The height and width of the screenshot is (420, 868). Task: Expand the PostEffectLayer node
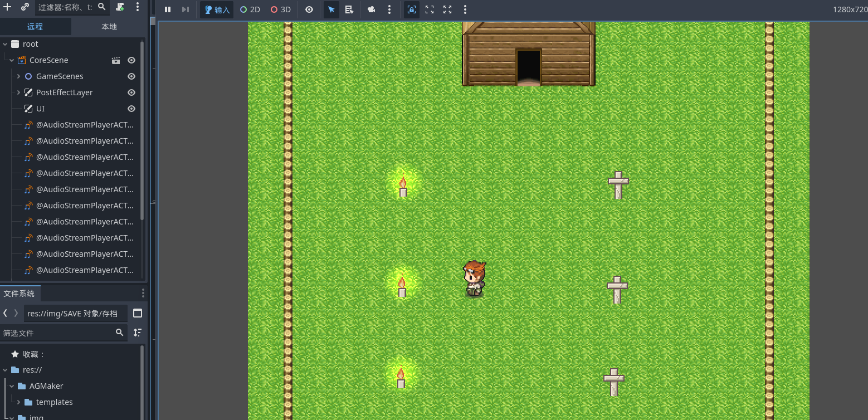pyautogui.click(x=18, y=92)
